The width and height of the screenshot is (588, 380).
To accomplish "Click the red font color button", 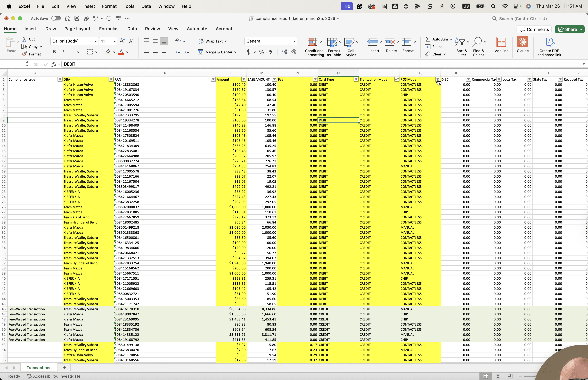I will (x=121, y=52).
